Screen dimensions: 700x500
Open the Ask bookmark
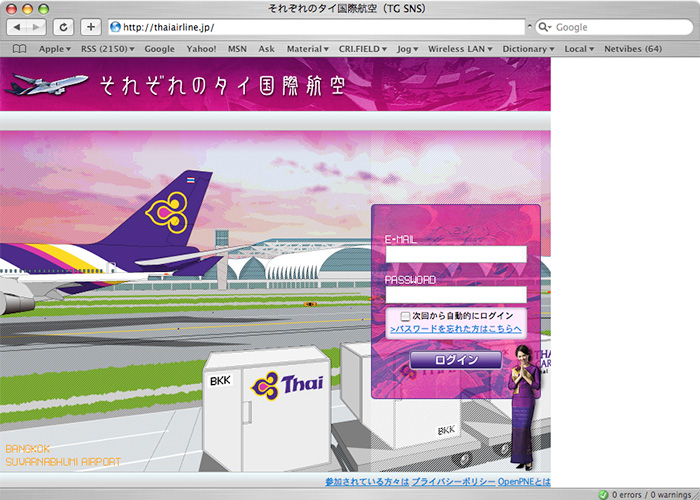(267, 49)
